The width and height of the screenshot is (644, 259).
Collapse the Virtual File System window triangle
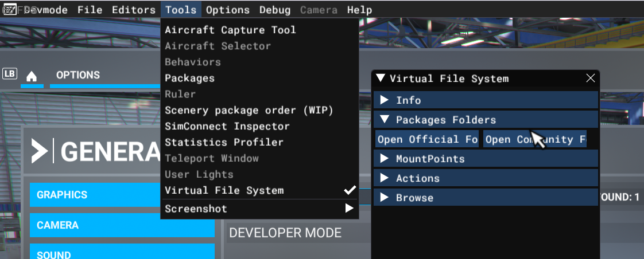[381, 79]
